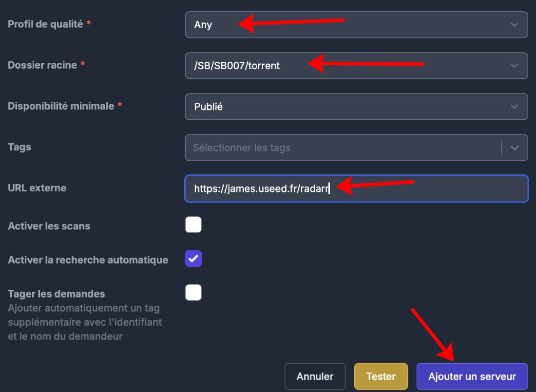Image resolution: width=536 pixels, height=392 pixels.
Task: Focus the URL externe text field
Action: (356, 188)
